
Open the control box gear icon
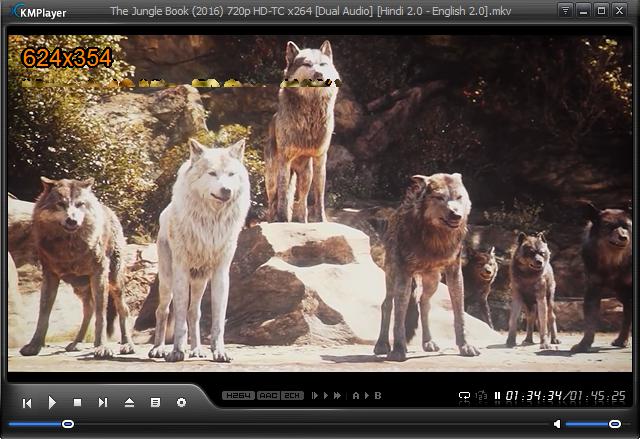coord(181,403)
